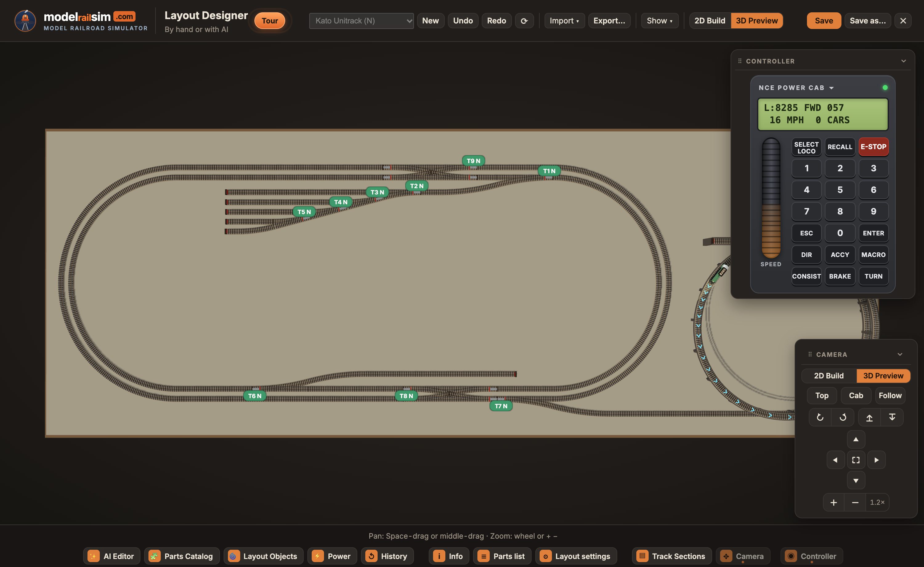Image resolution: width=924 pixels, height=567 pixels.
Task: Open the AI Editor panel
Action: point(112,556)
